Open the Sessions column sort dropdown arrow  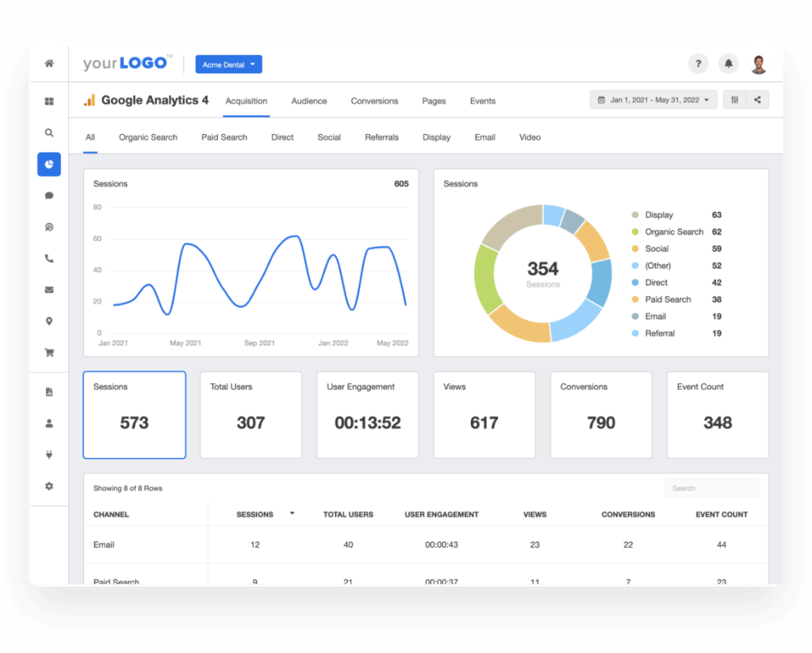point(292,513)
